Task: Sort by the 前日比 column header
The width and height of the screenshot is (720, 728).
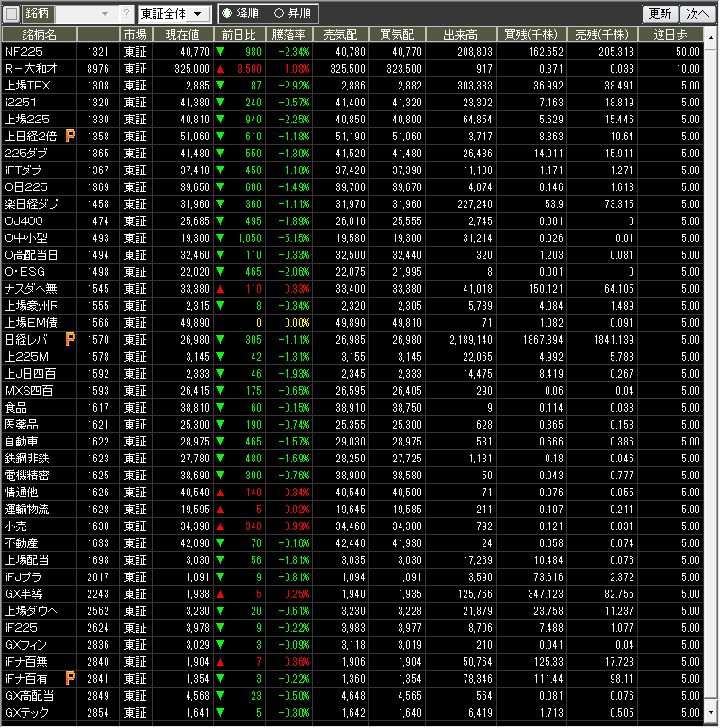Action: point(239,34)
